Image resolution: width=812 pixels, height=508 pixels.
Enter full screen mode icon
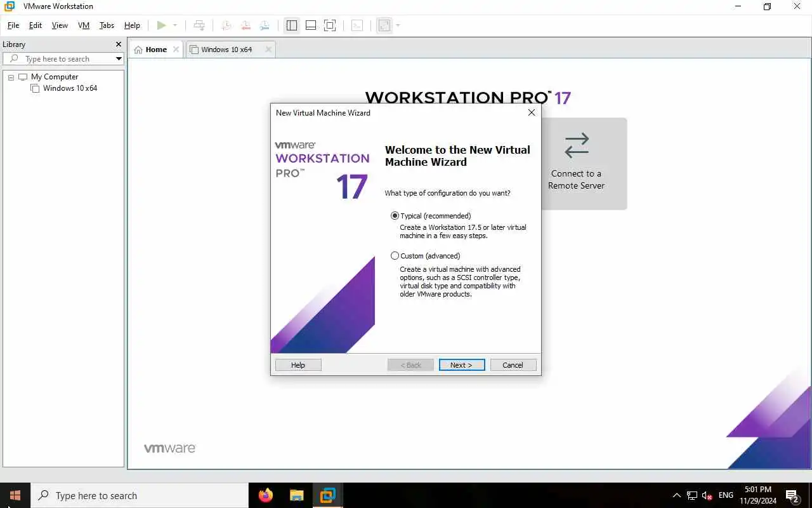tap(330, 25)
